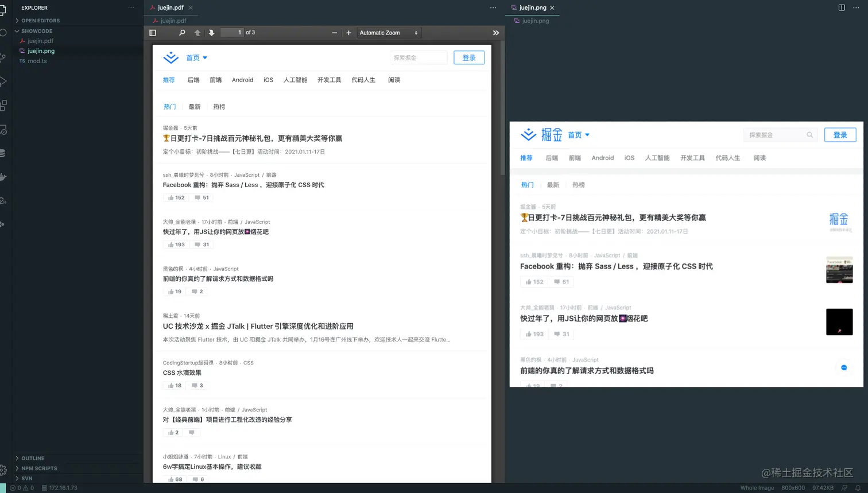
Task: Click the search magnifier in PNG preview
Action: point(809,135)
